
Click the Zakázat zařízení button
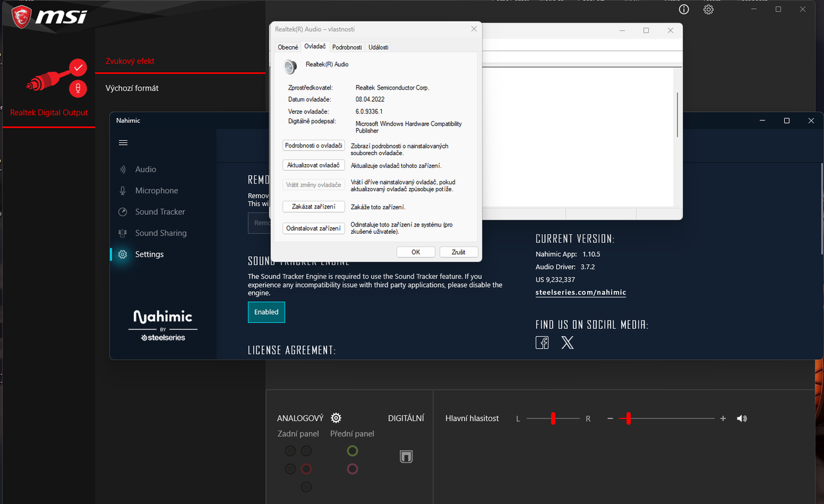pos(314,207)
